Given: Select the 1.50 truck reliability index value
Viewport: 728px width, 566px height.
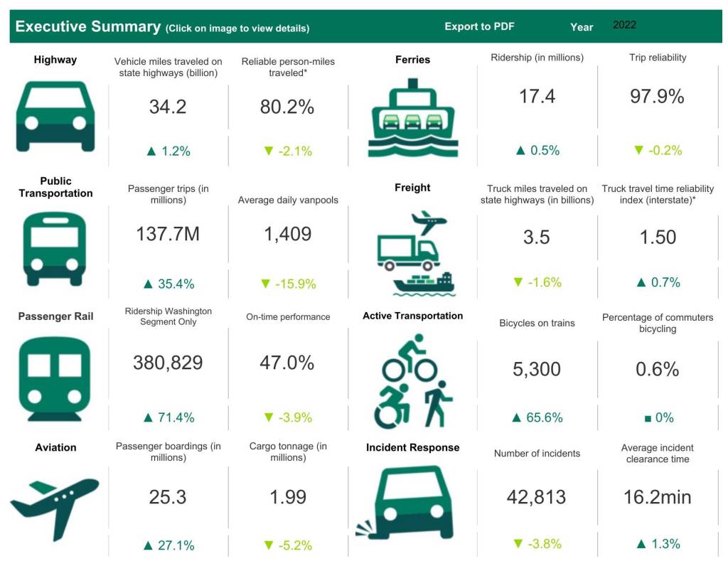Looking at the screenshot, I should tap(657, 237).
